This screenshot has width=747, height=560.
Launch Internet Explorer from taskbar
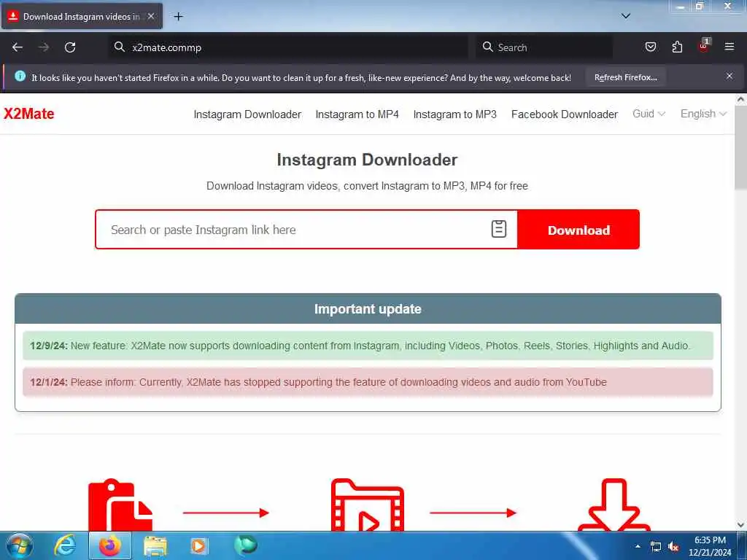tap(65, 545)
